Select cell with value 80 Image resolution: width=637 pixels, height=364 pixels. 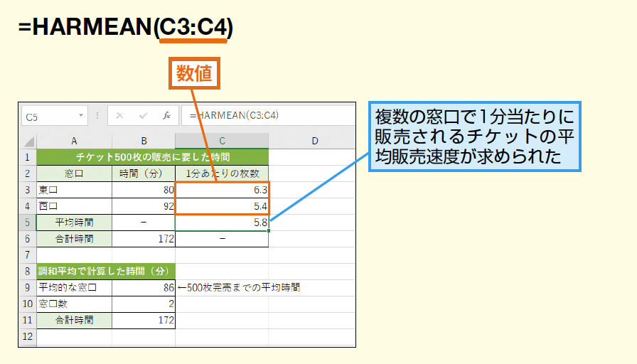pyautogui.click(x=144, y=190)
